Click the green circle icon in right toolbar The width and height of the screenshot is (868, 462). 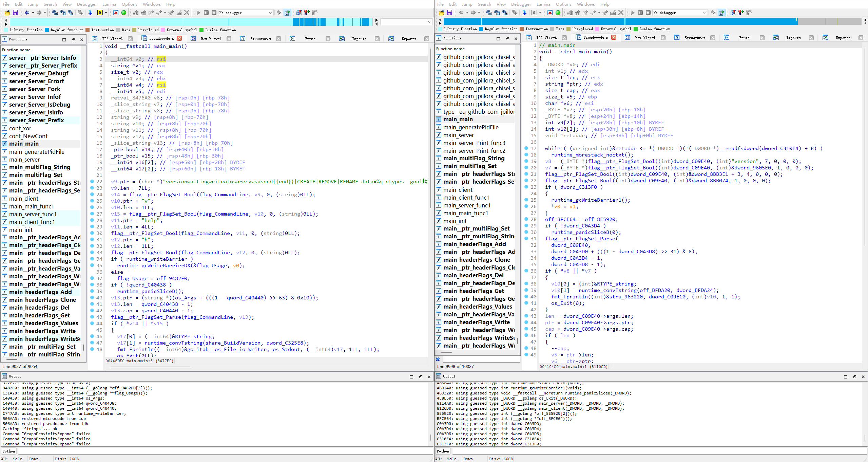tap(558, 13)
